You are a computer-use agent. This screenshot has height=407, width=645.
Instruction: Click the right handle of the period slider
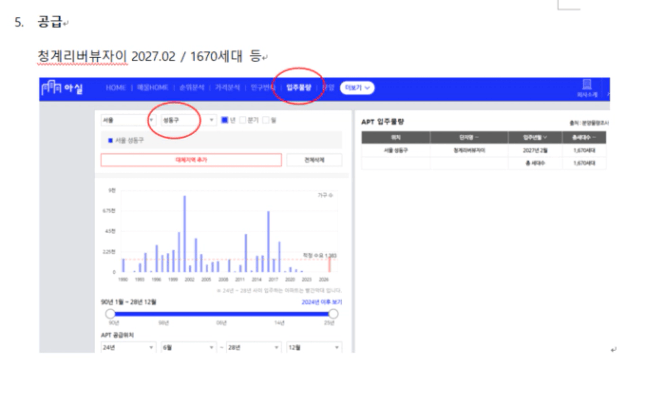(x=333, y=314)
